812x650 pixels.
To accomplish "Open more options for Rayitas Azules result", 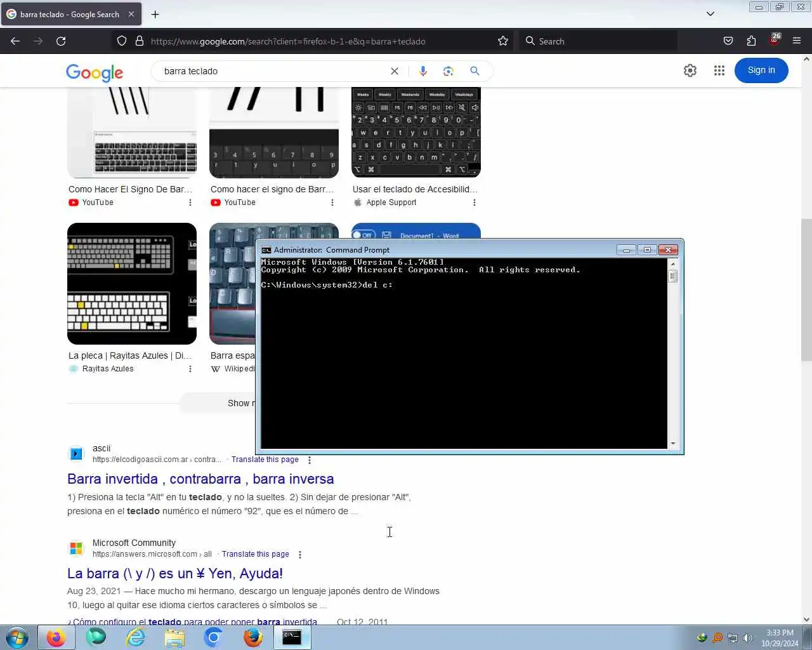I will click(x=190, y=369).
